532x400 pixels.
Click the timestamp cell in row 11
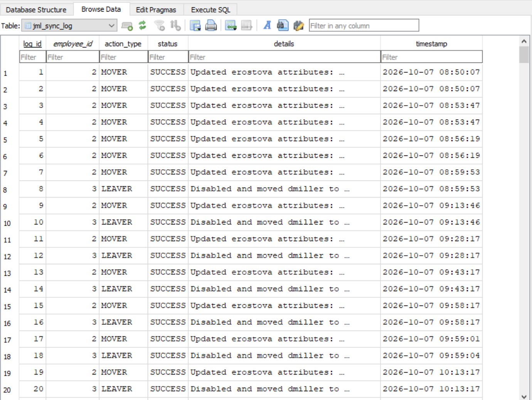click(431, 239)
